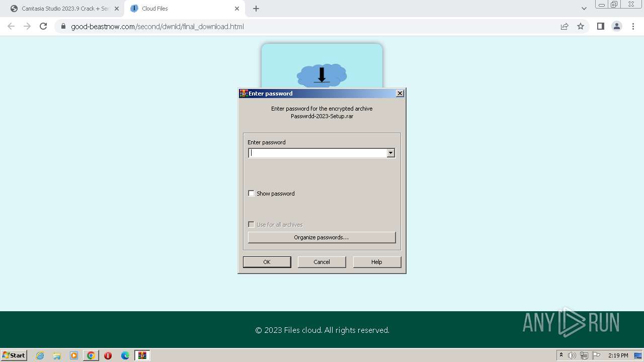Cancel the password prompt
Image resolution: width=644 pixels, height=362 pixels.
click(x=321, y=262)
